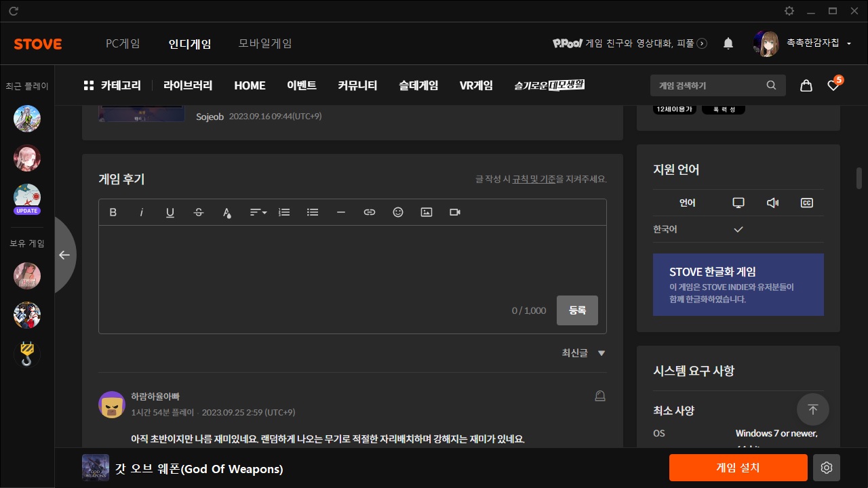
Task: Click the 게임 설치 button
Action: point(738,468)
